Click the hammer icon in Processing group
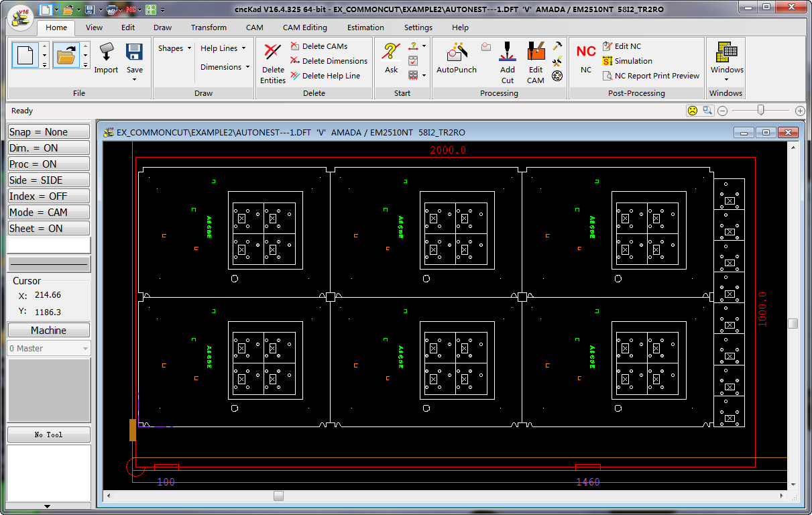The width and height of the screenshot is (812, 515). tap(557, 46)
